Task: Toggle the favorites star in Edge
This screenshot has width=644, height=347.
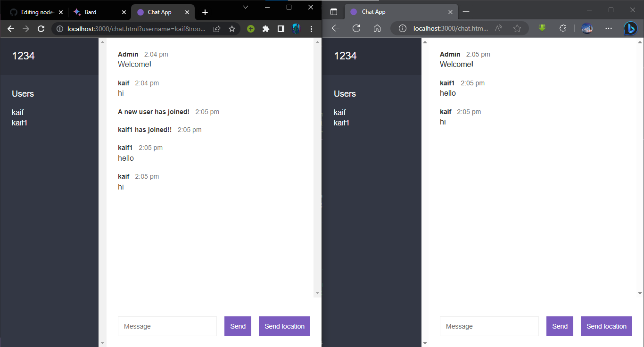Action: tap(517, 28)
